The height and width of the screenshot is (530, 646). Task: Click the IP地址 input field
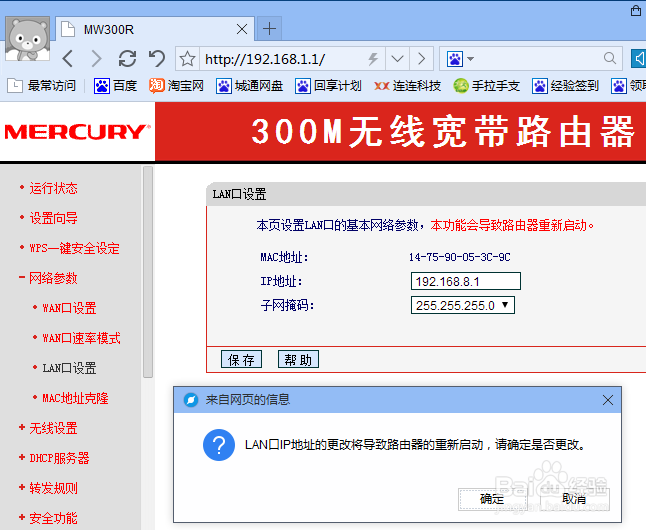pyautogui.click(x=466, y=281)
